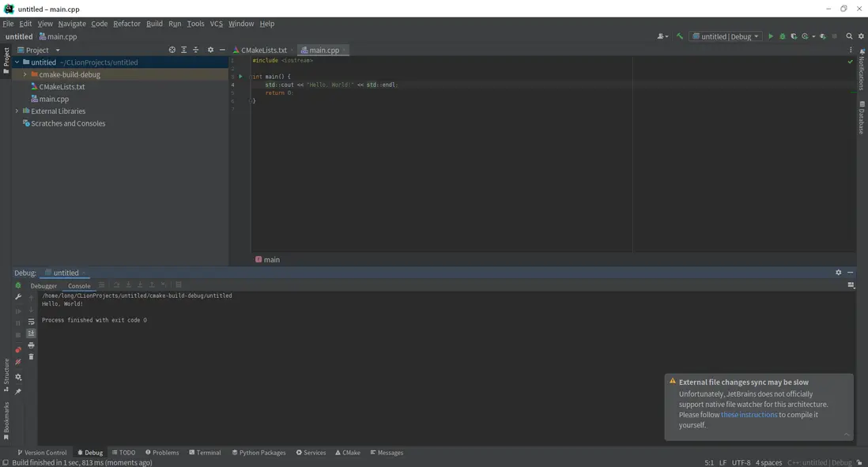Start debugging with the green bug icon
The height and width of the screenshot is (467, 868).
pyautogui.click(x=783, y=36)
